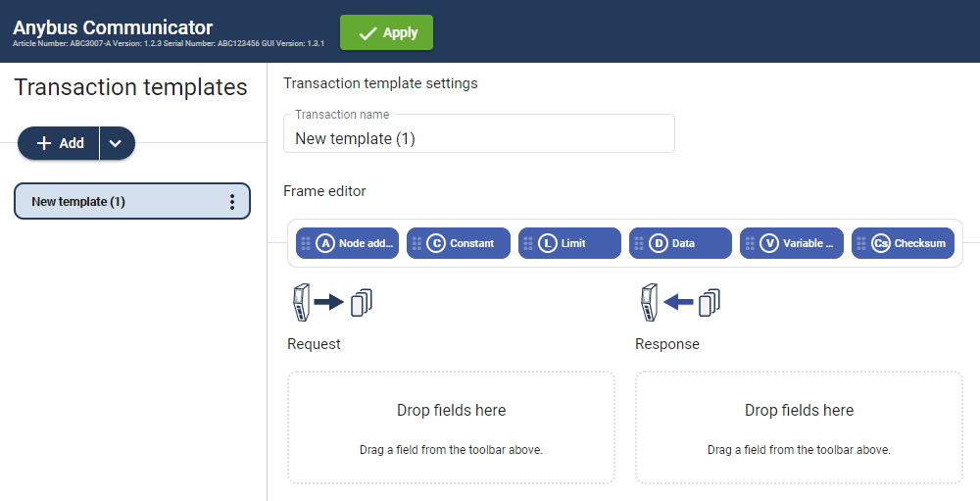
Task: Click the checkmark icon in Apply button
Action: (367, 33)
